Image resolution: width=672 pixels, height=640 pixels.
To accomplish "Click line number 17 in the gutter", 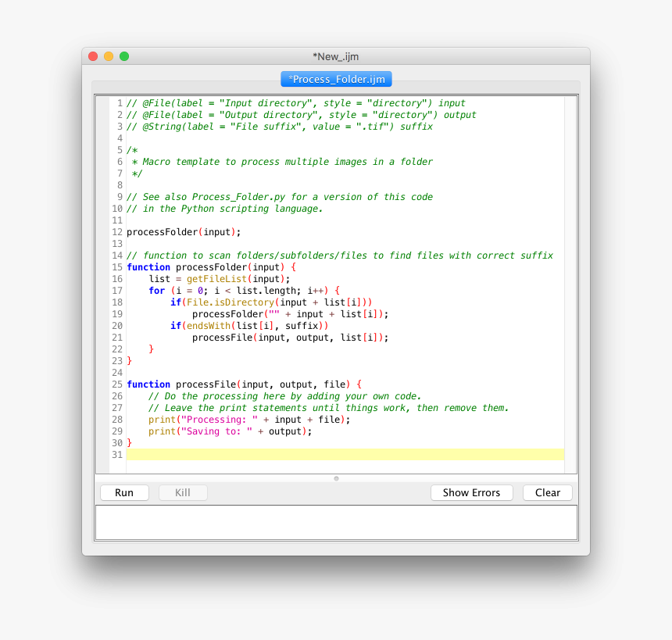I will tap(116, 291).
